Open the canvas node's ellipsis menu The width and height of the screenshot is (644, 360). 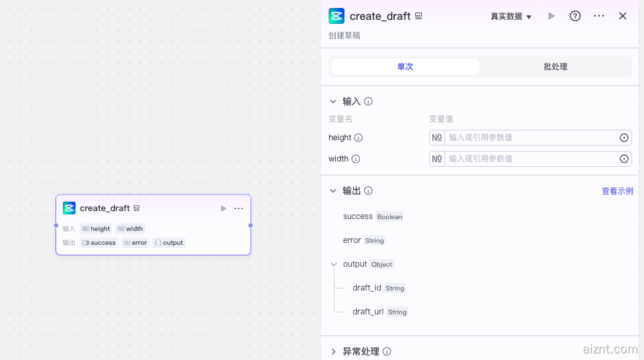[x=239, y=208]
